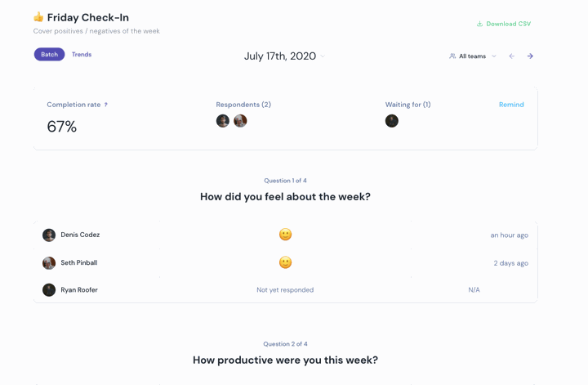This screenshot has height=385, width=588.
Task: Go to the previous batch arrow
Action: pyautogui.click(x=511, y=56)
